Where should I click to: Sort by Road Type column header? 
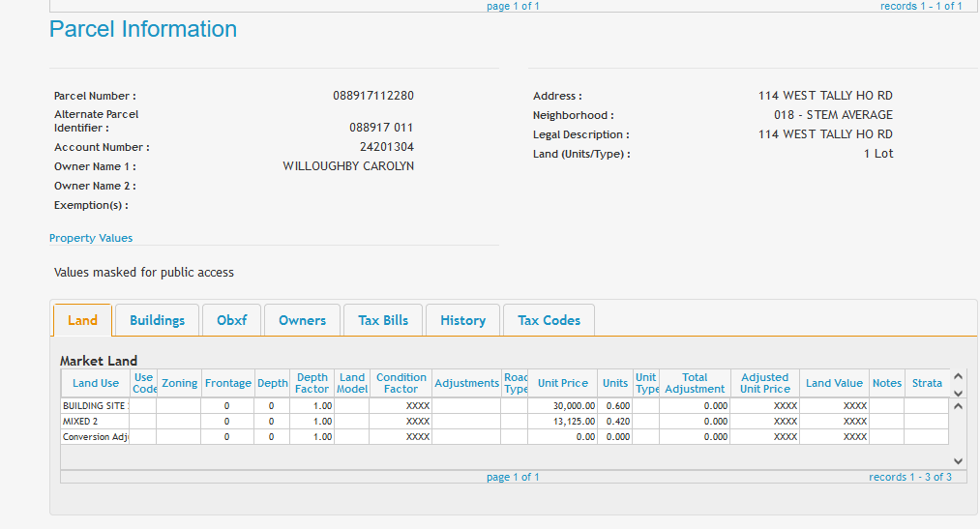pos(515,384)
